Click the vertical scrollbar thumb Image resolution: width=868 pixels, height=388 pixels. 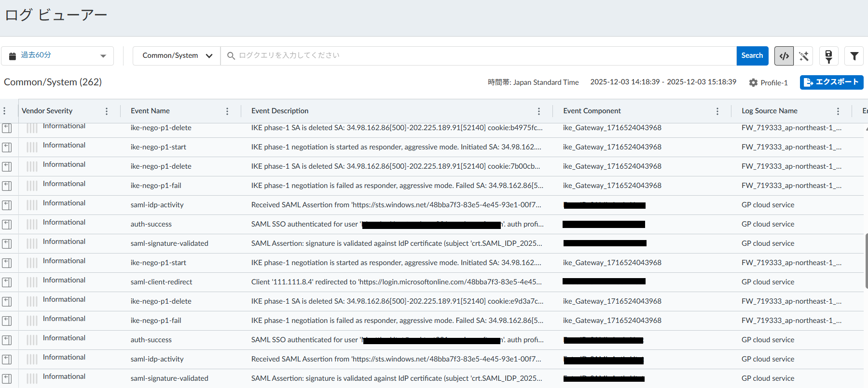pyautogui.click(x=867, y=260)
